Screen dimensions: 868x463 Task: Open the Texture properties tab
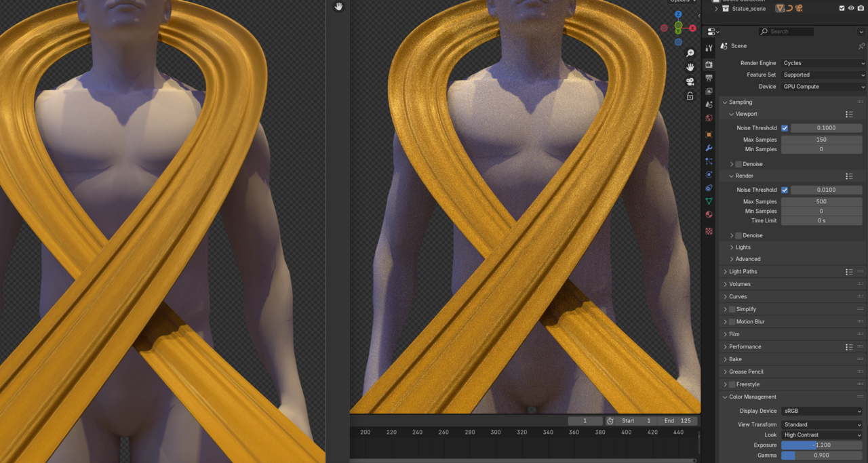pyautogui.click(x=709, y=231)
